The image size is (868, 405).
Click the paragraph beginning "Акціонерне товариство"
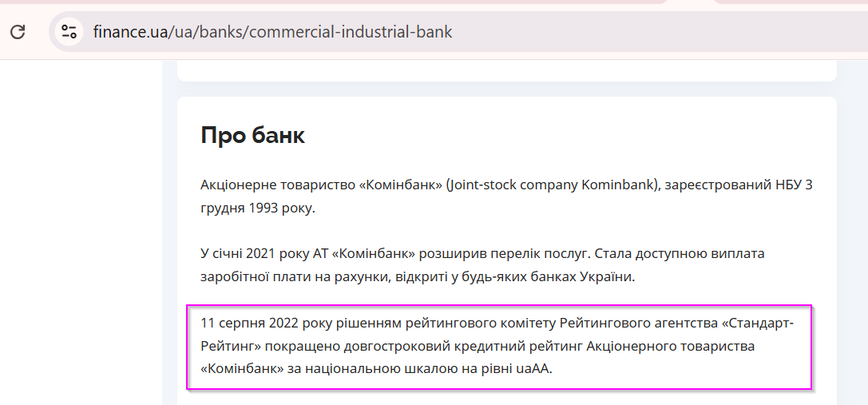[x=506, y=197]
